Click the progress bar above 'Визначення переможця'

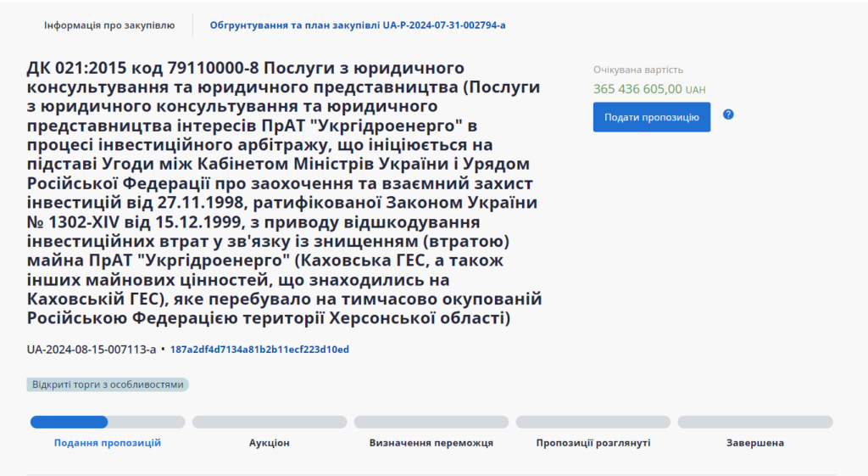[431, 423]
